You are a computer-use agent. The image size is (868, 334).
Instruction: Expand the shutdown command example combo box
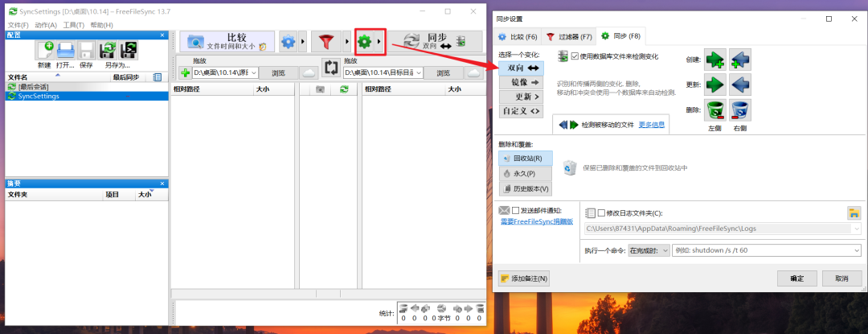pyautogui.click(x=857, y=250)
